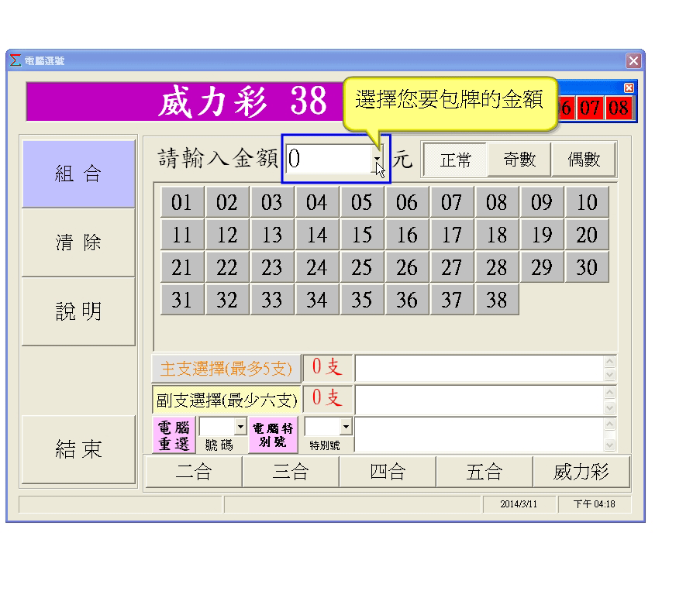700x591 pixels.
Task: Pick lottery number 02
Action: tap(227, 202)
